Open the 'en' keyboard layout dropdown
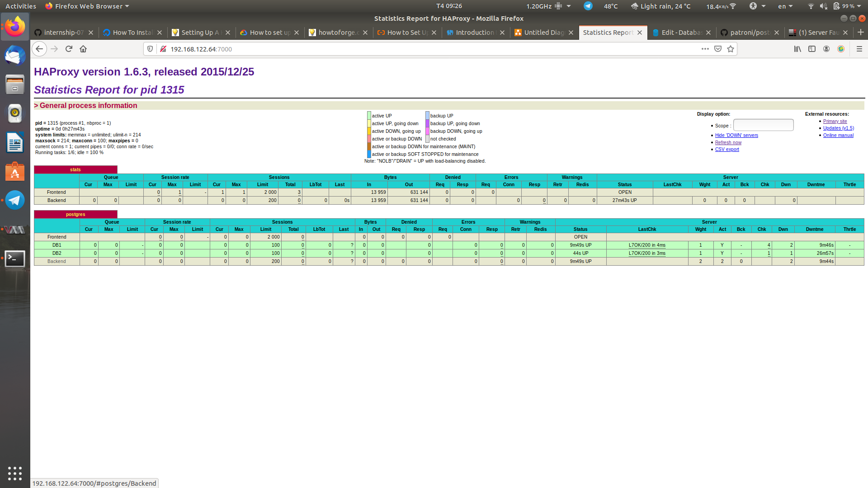The height and width of the screenshot is (488, 868). (785, 6)
